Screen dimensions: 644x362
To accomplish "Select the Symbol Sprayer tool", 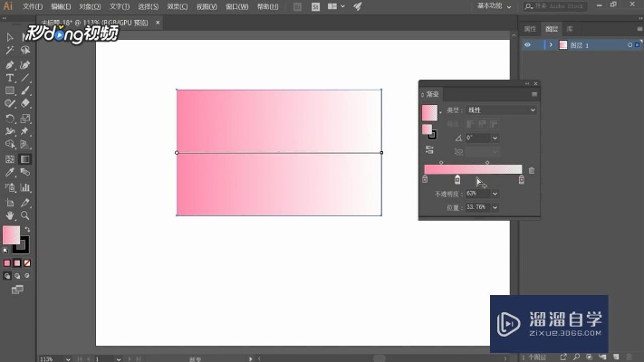I will coord(10,187).
